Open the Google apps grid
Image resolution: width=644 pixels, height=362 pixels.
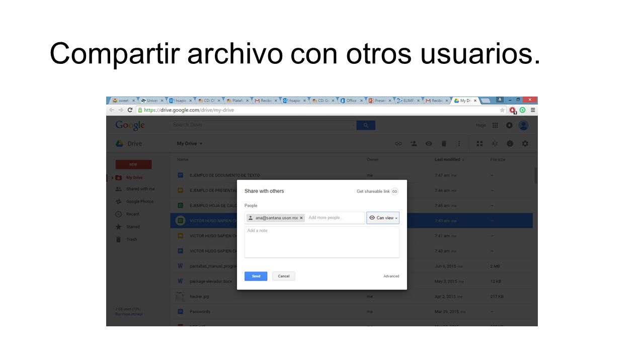(x=495, y=125)
